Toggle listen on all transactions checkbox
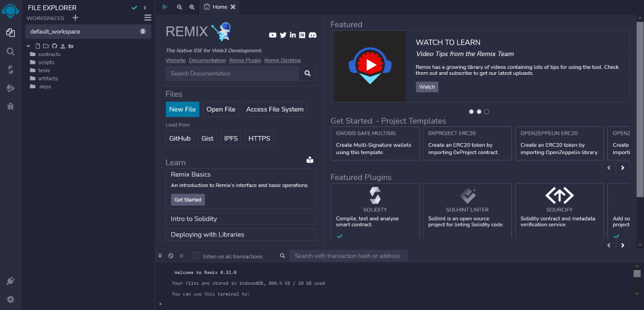Viewport: 644px width, 310px height. coord(196,256)
